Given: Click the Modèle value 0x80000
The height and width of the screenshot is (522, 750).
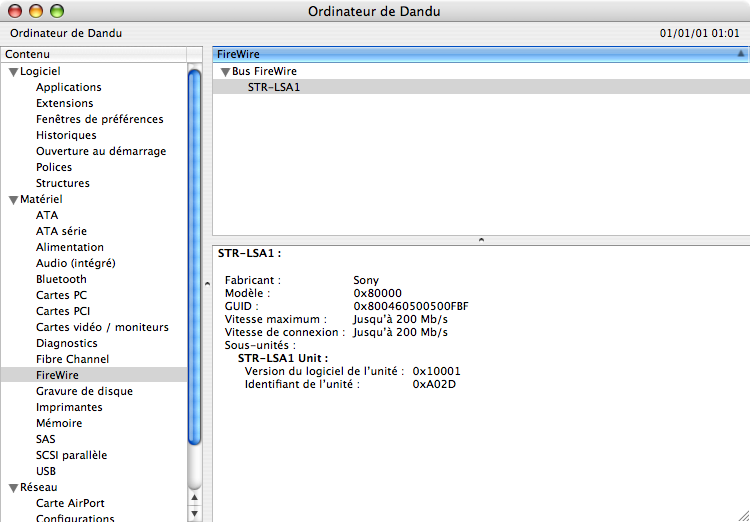Looking at the screenshot, I should click(377, 293).
